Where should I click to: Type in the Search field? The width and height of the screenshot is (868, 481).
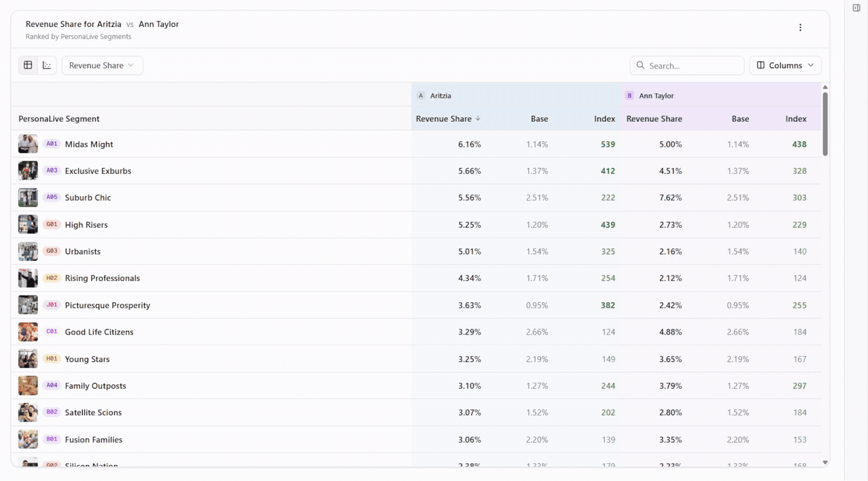coord(687,65)
